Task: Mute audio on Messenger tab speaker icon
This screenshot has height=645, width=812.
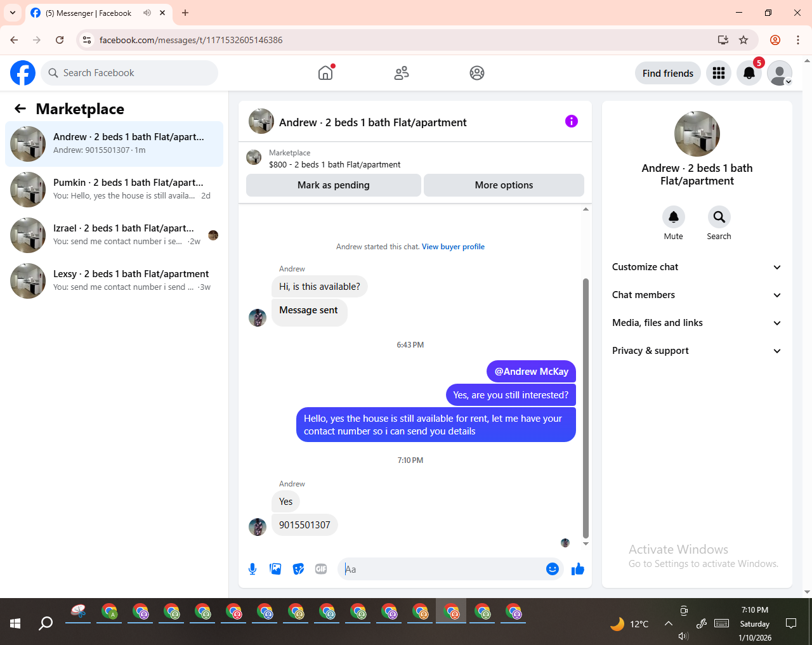Action: (147, 13)
